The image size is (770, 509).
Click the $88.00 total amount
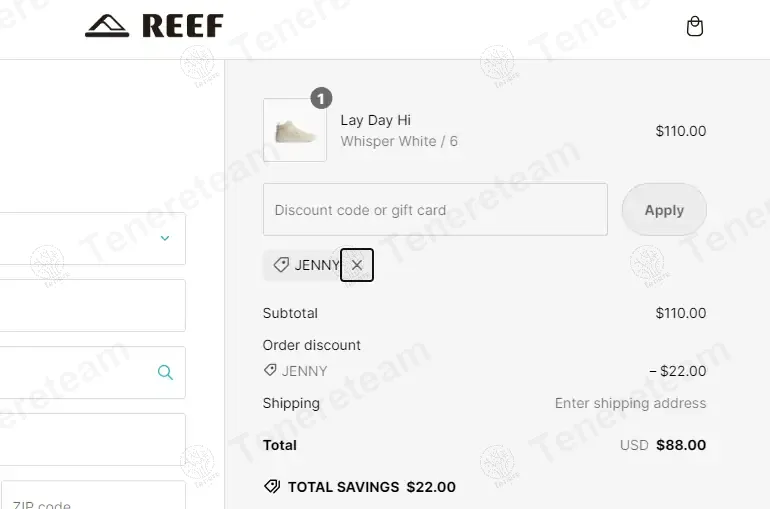pos(681,445)
